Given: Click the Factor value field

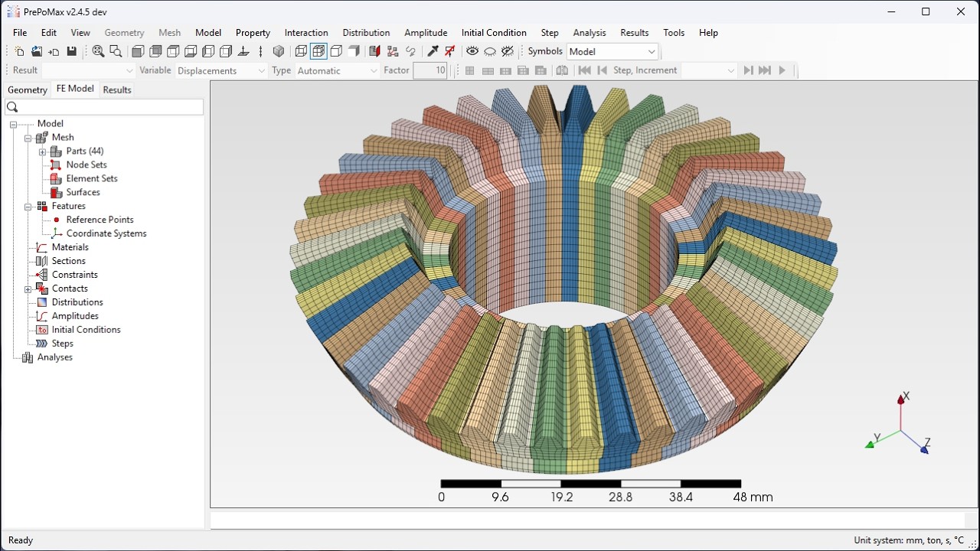Looking at the screenshot, I should point(430,70).
